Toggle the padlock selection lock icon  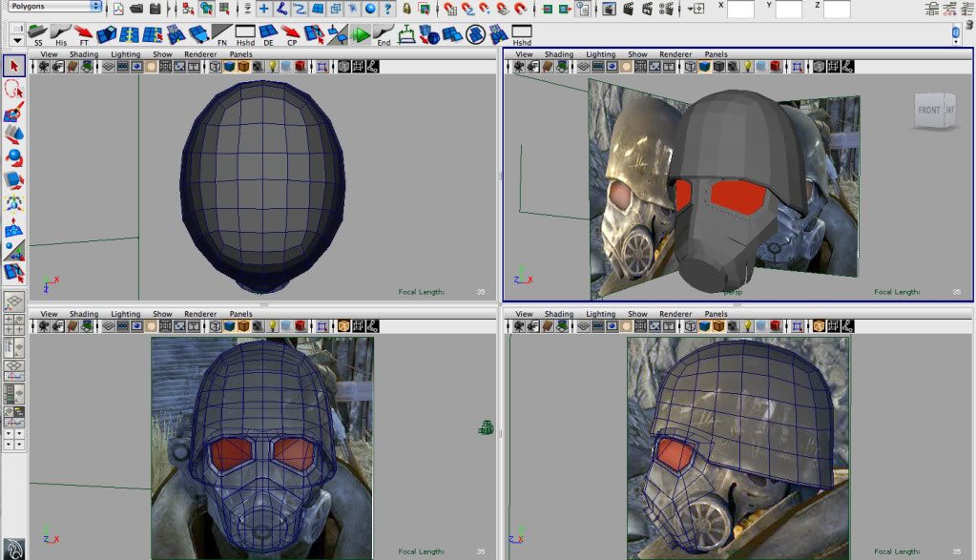click(406, 9)
